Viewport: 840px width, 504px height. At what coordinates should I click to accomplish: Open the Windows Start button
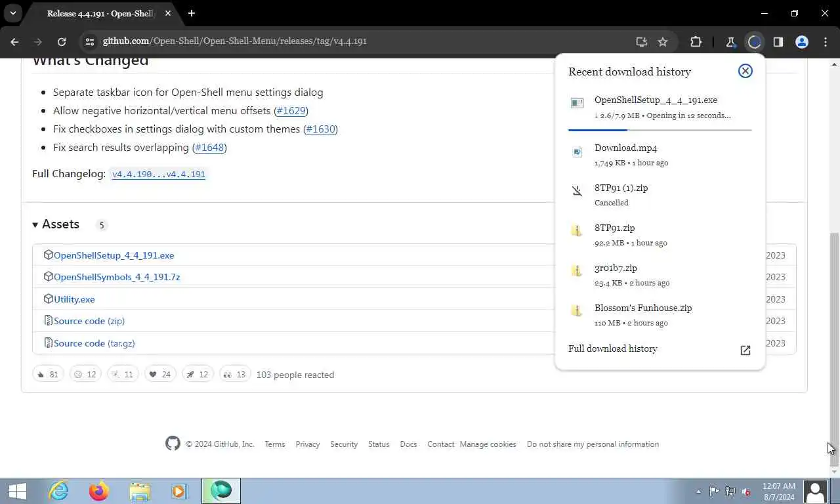click(x=18, y=490)
